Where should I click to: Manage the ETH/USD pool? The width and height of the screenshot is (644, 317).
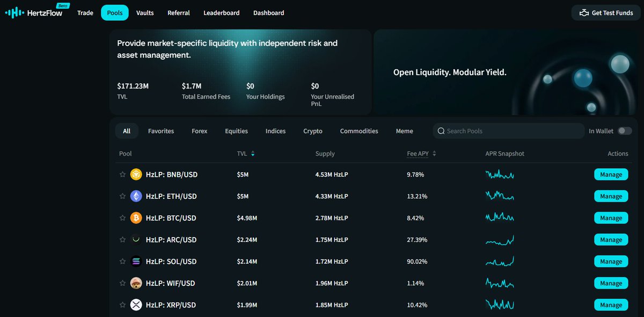(x=611, y=196)
